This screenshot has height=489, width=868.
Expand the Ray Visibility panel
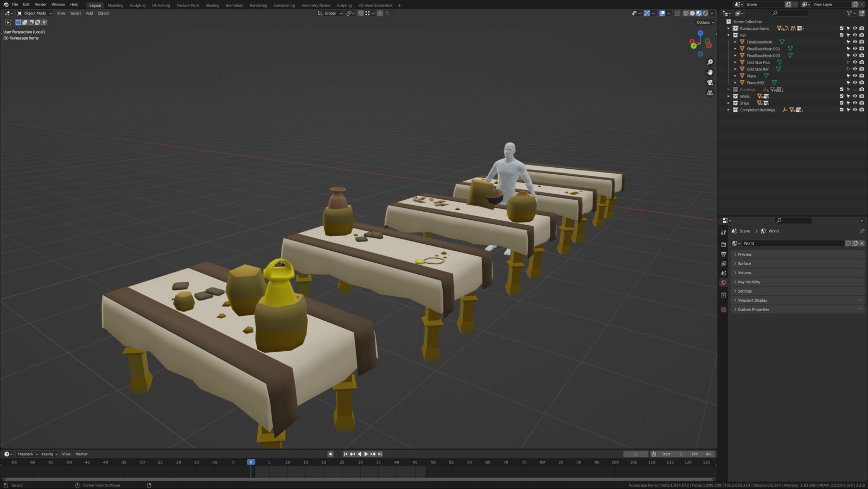tap(797, 282)
